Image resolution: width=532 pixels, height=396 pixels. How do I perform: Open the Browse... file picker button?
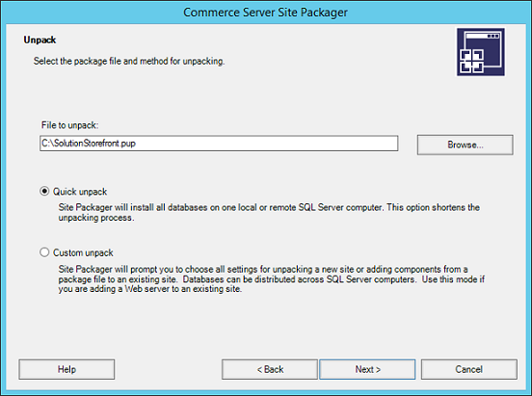point(465,145)
